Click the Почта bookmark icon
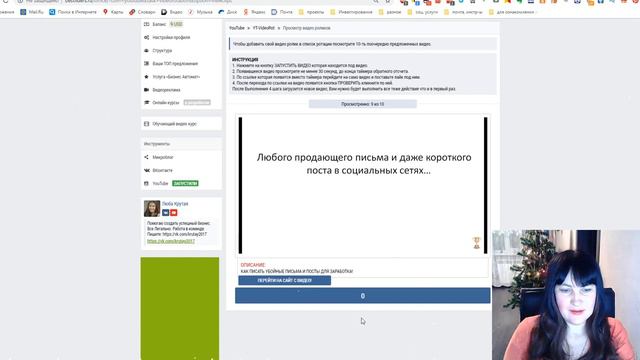The height and width of the screenshot is (360, 640). (x=274, y=12)
